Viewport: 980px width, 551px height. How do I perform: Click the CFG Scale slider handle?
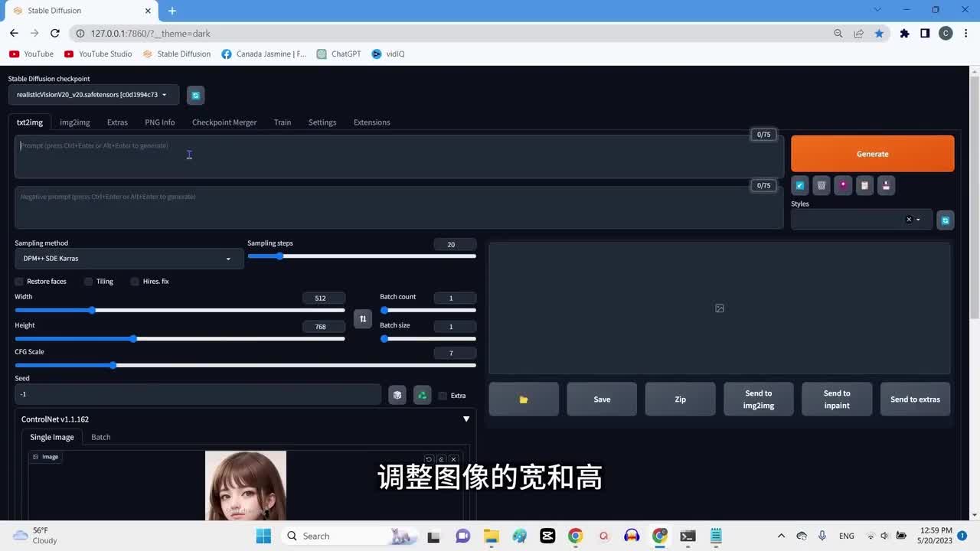click(113, 366)
